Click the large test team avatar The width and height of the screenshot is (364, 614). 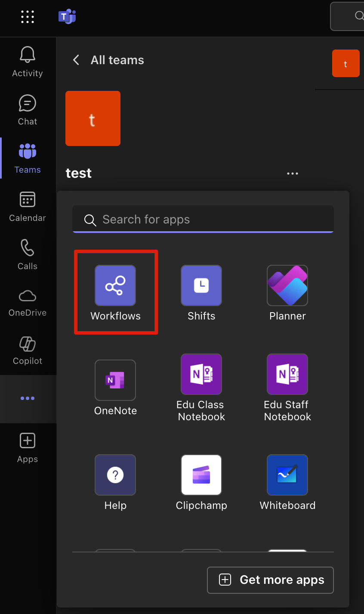(x=93, y=118)
